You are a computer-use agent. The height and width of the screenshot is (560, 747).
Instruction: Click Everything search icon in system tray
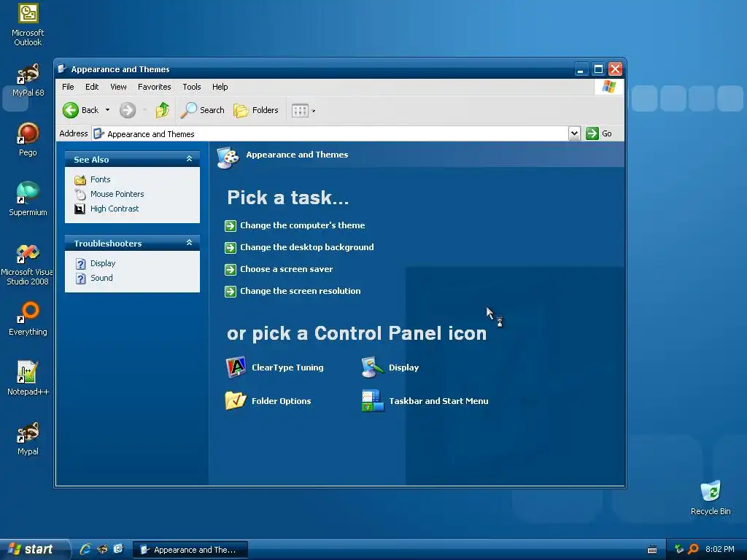693,549
